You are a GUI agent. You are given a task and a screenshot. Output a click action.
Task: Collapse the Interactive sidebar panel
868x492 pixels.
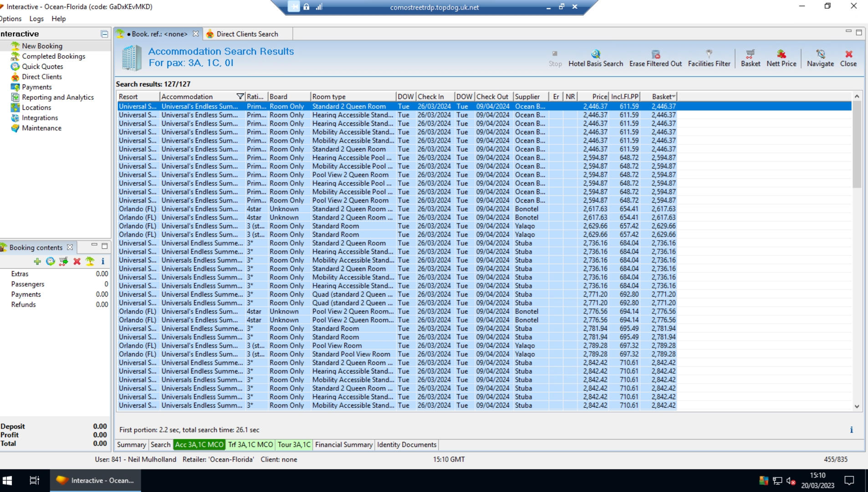tap(104, 34)
